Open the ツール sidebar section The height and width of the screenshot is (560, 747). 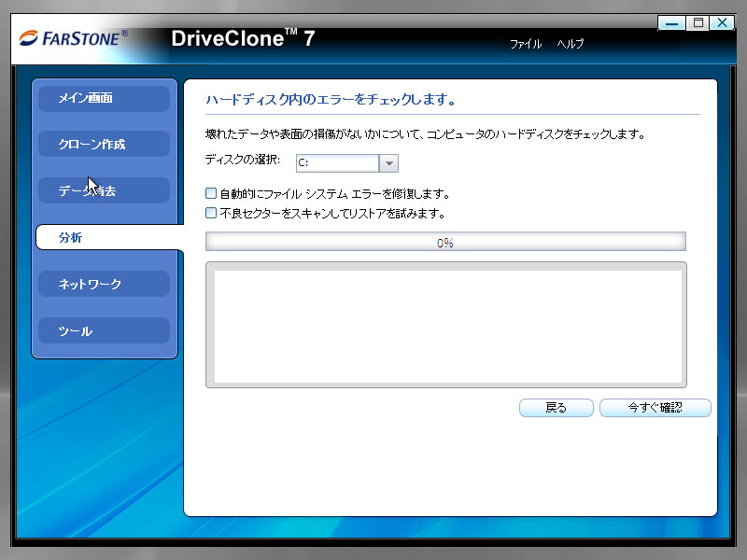coord(104,330)
